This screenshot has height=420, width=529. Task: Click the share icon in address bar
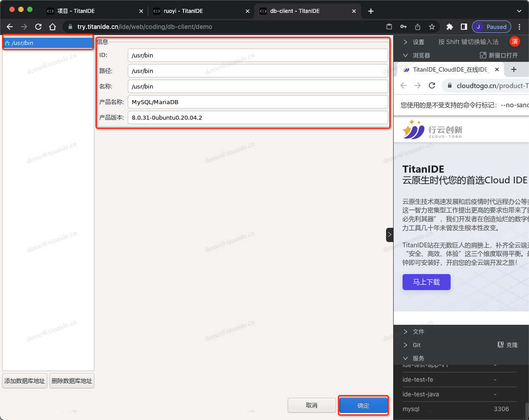click(x=418, y=27)
